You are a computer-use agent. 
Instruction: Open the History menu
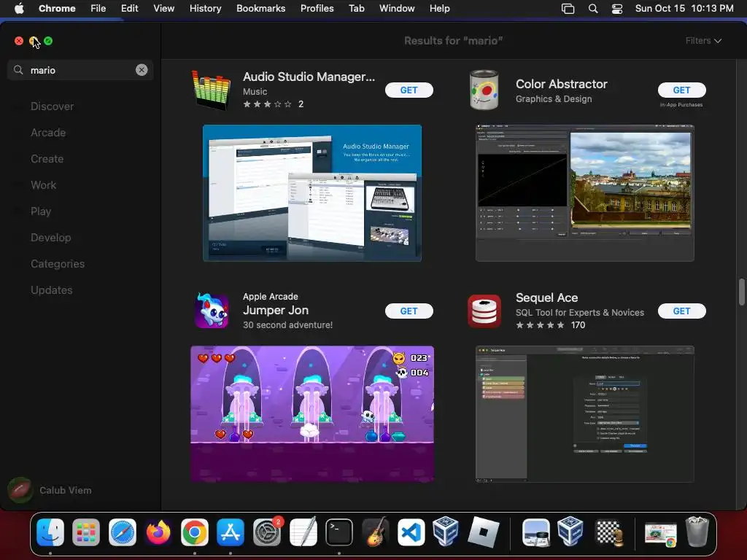click(x=205, y=9)
